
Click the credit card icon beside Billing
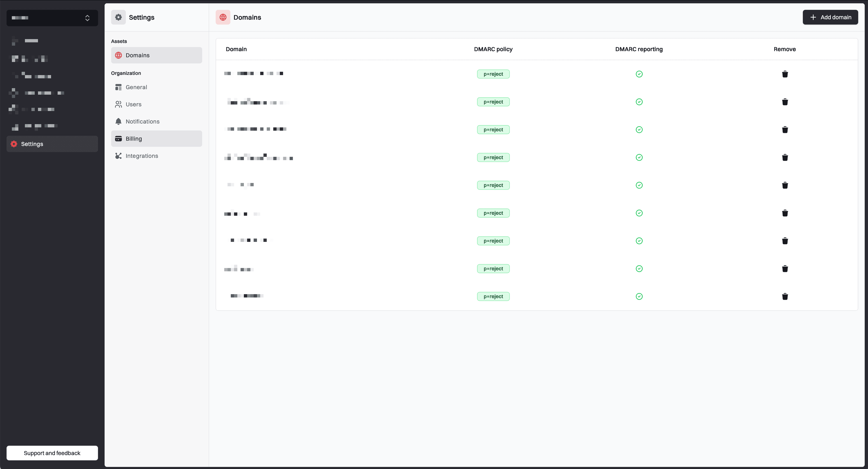click(118, 139)
